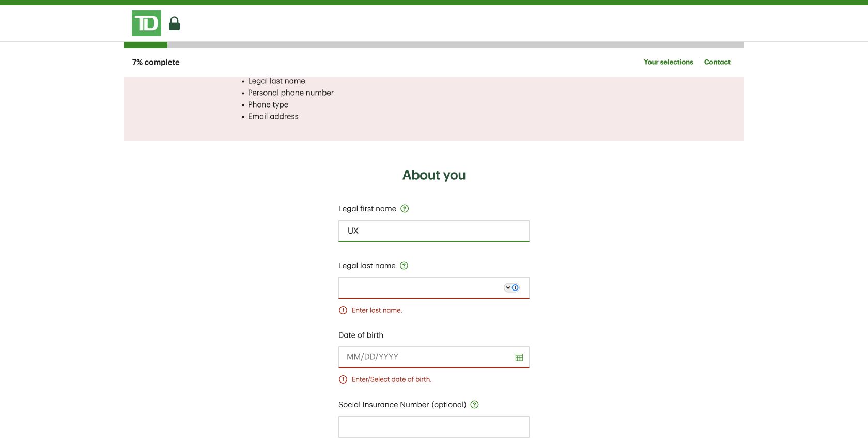Image resolution: width=868 pixels, height=443 pixels.
Task: Click the 'Enter/Select date of birth.' error message
Action: [x=392, y=379]
